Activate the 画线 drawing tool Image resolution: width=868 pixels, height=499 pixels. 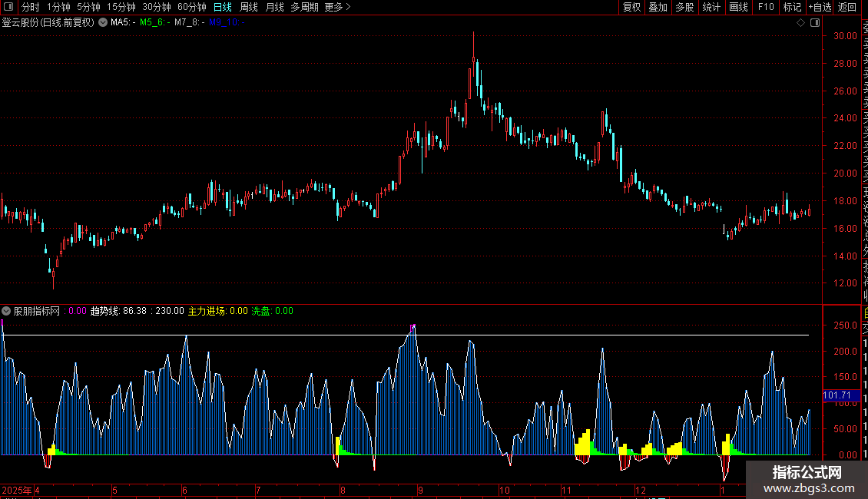[738, 7]
